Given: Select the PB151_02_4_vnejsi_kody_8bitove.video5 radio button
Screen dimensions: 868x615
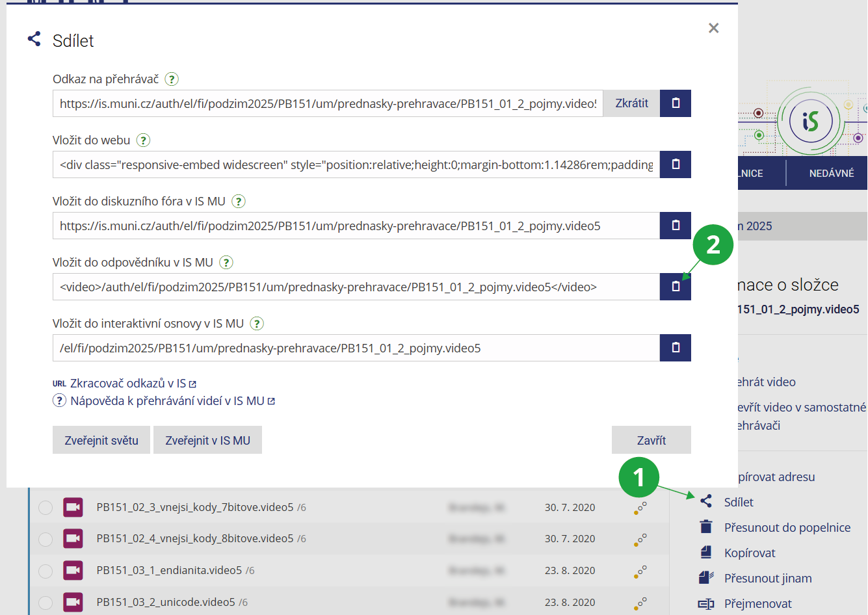Looking at the screenshot, I should point(46,539).
